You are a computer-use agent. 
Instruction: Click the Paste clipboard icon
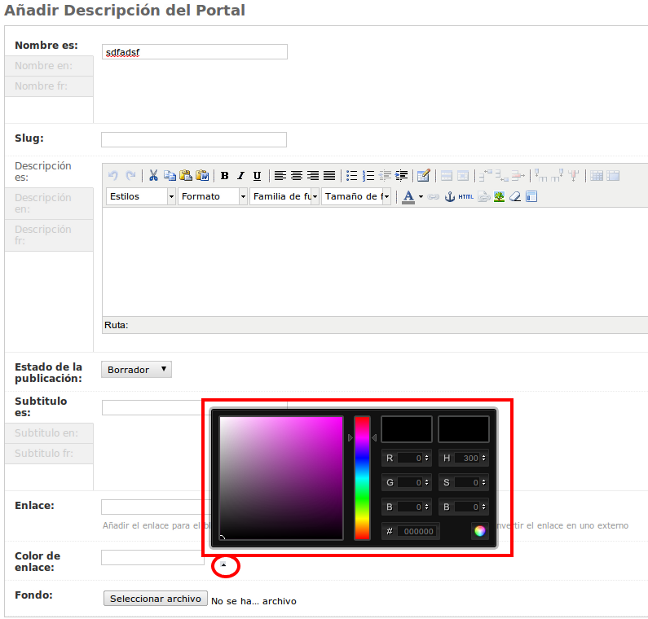click(186, 176)
